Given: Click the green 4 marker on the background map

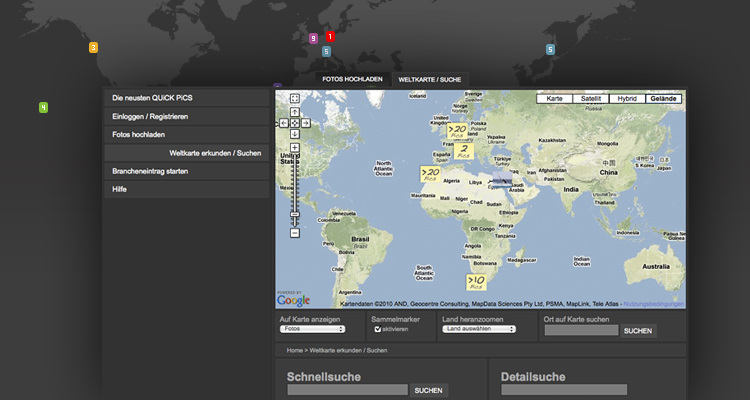Looking at the screenshot, I should [44, 108].
